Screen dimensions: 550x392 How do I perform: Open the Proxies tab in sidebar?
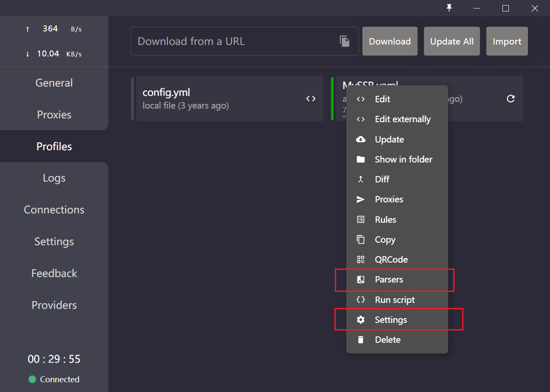coord(54,115)
